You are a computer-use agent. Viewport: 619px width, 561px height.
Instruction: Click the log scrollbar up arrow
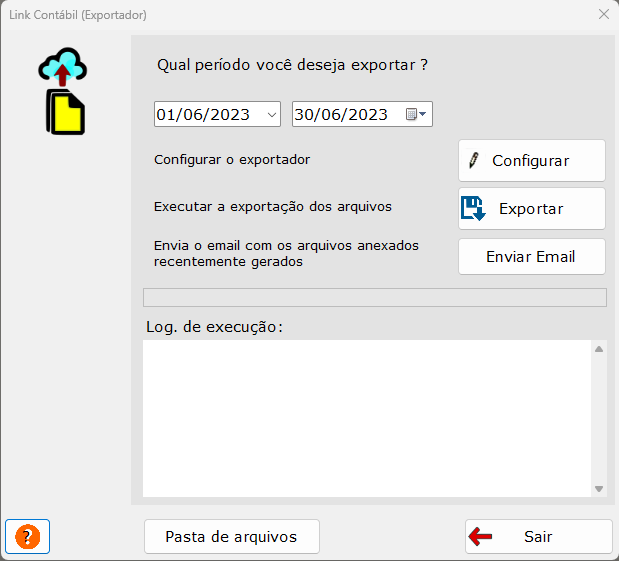click(599, 349)
